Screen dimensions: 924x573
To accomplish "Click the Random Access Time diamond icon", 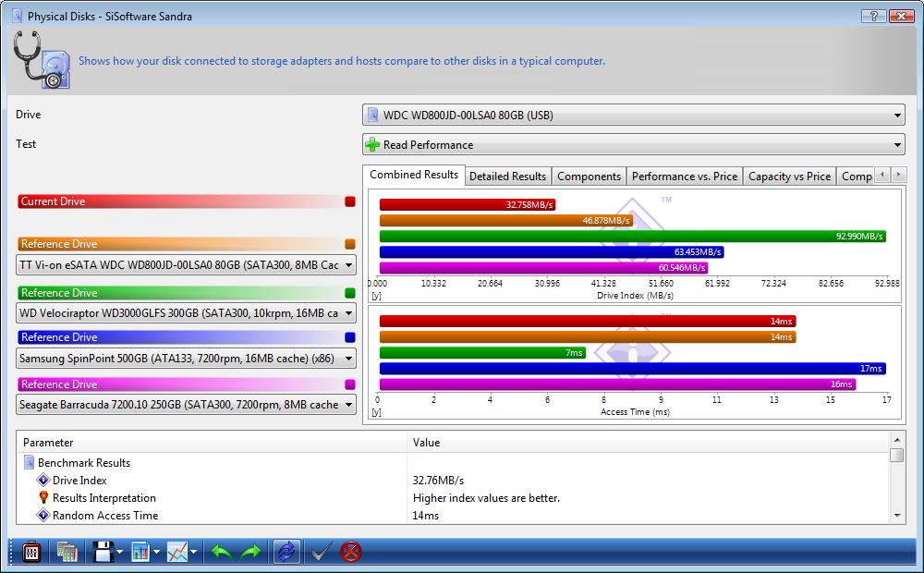I will [43, 515].
